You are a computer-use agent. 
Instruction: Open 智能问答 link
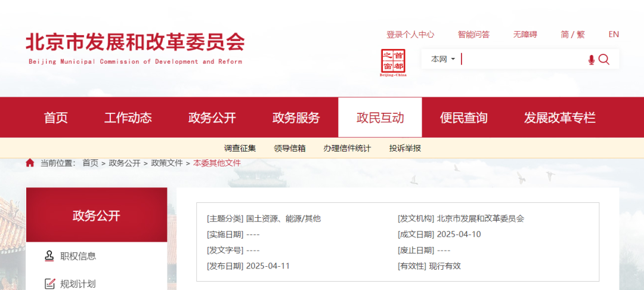pos(473,35)
